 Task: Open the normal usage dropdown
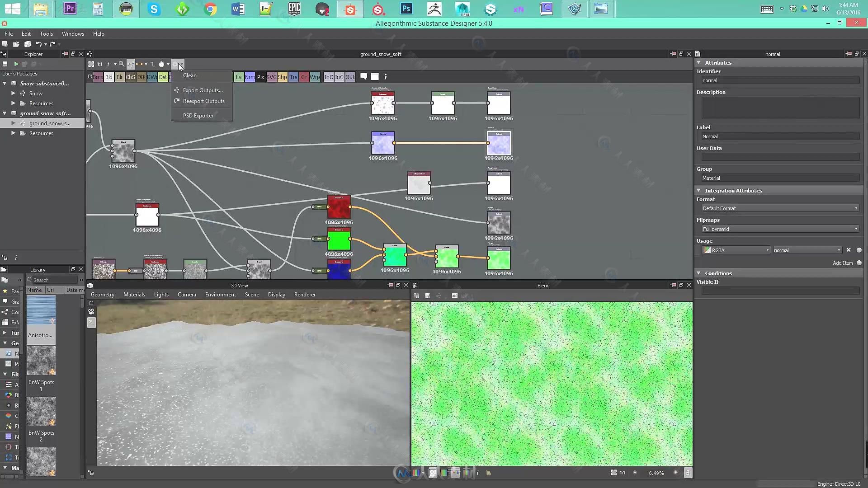click(807, 250)
